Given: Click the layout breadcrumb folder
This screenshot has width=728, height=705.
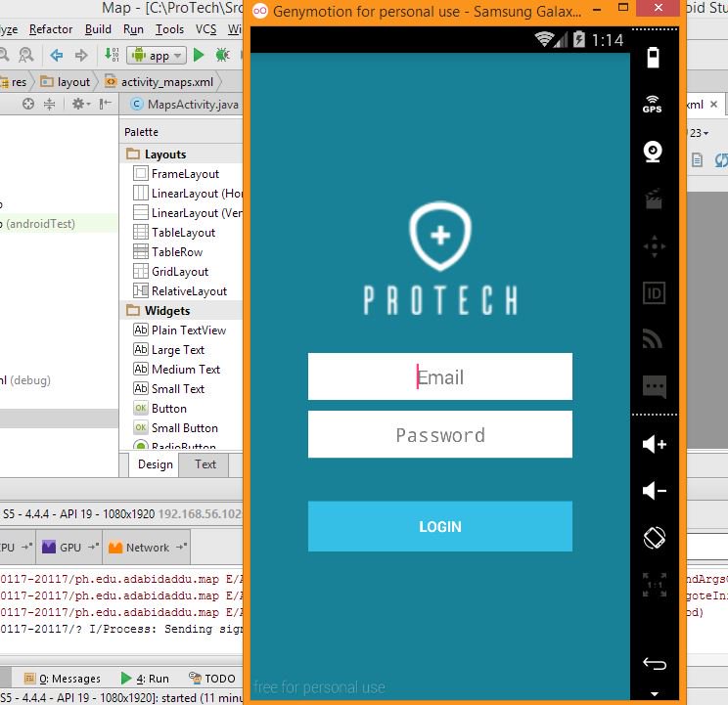Looking at the screenshot, I should 65,82.
